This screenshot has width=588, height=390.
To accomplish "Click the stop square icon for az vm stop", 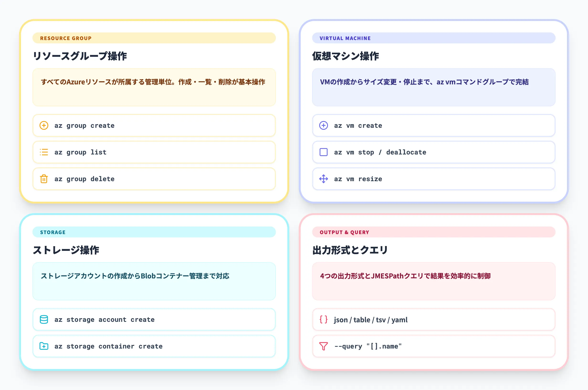I will pos(324,152).
